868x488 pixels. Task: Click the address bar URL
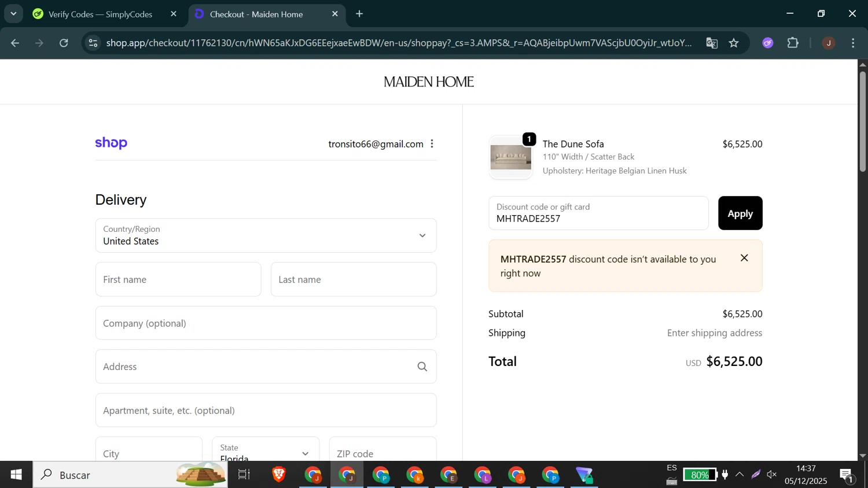(x=399, y=43)
